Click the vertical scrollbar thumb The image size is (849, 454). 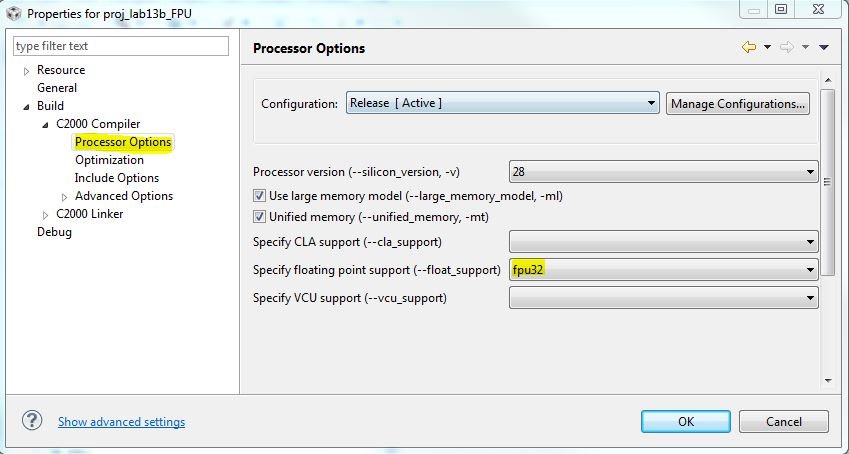click(x=826, y=182)
